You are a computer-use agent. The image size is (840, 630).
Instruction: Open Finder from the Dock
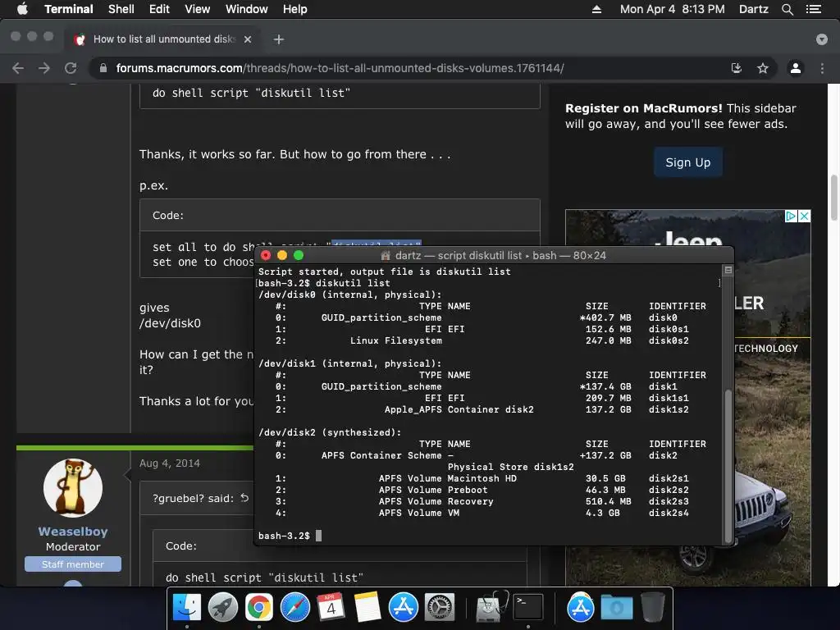coord(186,608)
